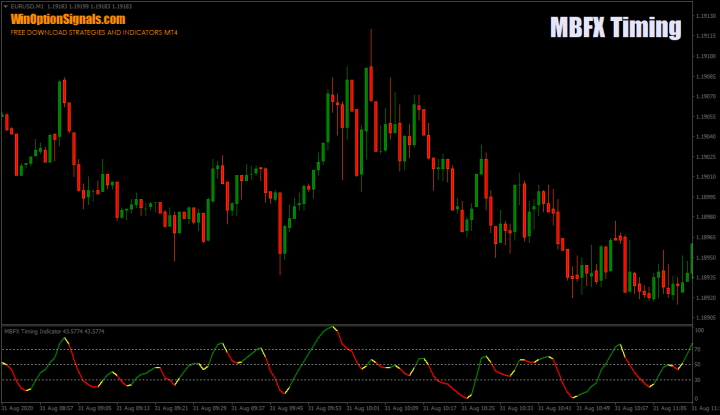Screen dimensions: 720x415
Task: Click time axis label 31 Aug 10:01
Action: (x=363, y=408)
